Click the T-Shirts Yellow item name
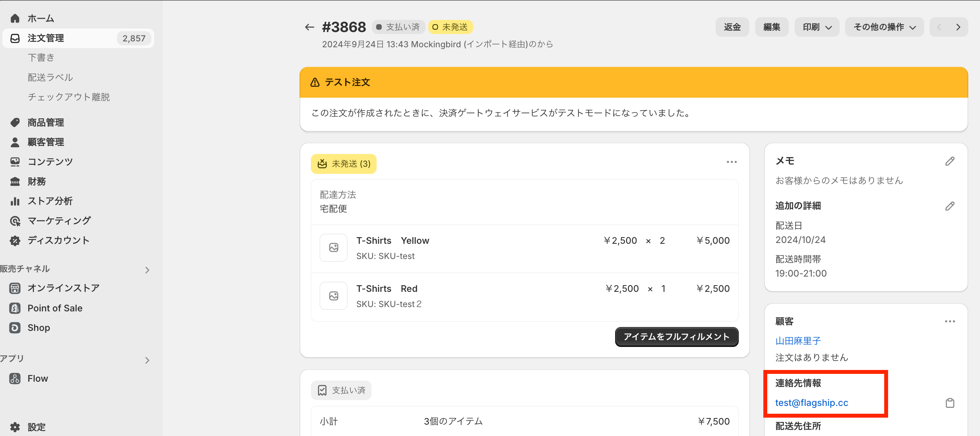This screenshot has height=436, width=980. coord(393,241)
